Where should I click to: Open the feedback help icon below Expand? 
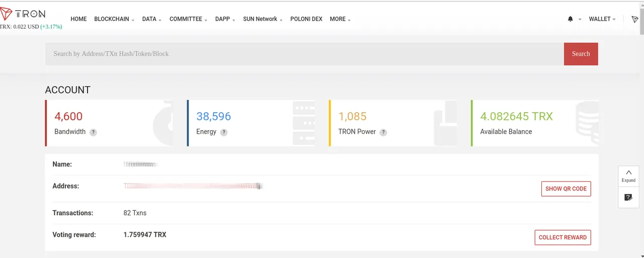pos(628,197)
